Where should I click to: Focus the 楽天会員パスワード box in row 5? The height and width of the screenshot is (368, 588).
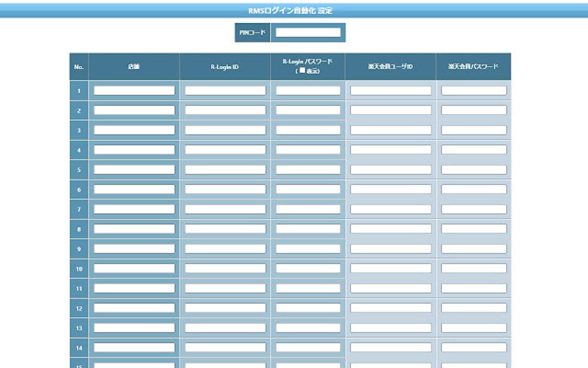pos(474,170)
